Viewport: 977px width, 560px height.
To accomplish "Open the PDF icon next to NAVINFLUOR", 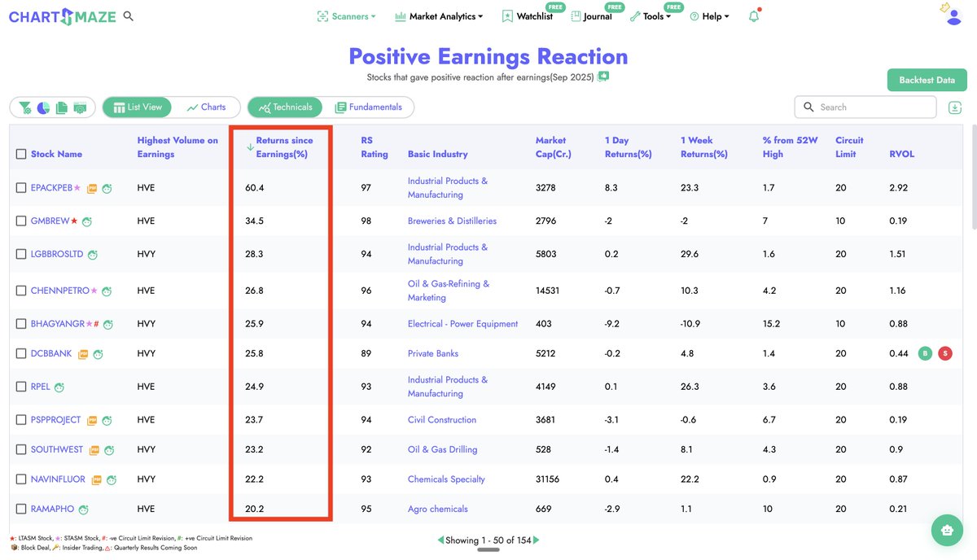I will point(96,480).
